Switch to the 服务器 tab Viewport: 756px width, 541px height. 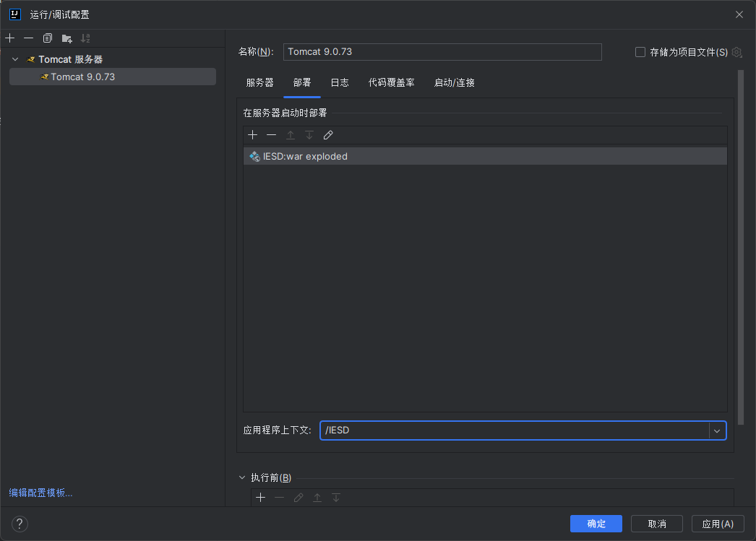260,83
